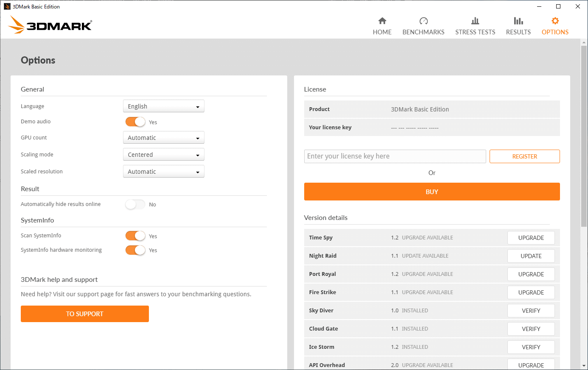The height and width of the screenshot is (370, 588).
Task: Click the TO SUPPORT button
Action: coord(85,314)
